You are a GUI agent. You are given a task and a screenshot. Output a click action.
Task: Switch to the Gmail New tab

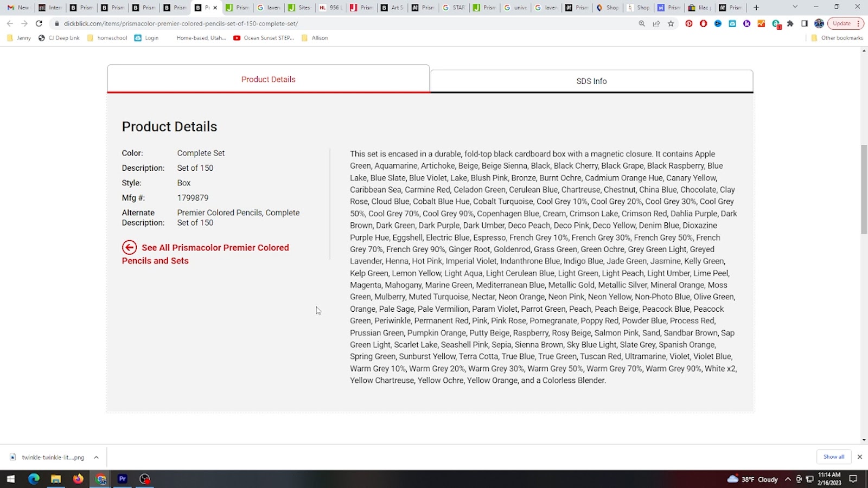point(18,8)
